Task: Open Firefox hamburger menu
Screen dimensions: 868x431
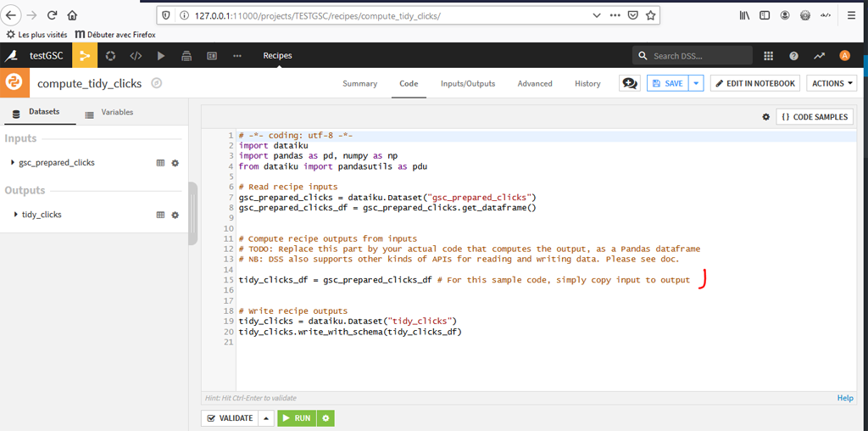Action: [851, 15]
